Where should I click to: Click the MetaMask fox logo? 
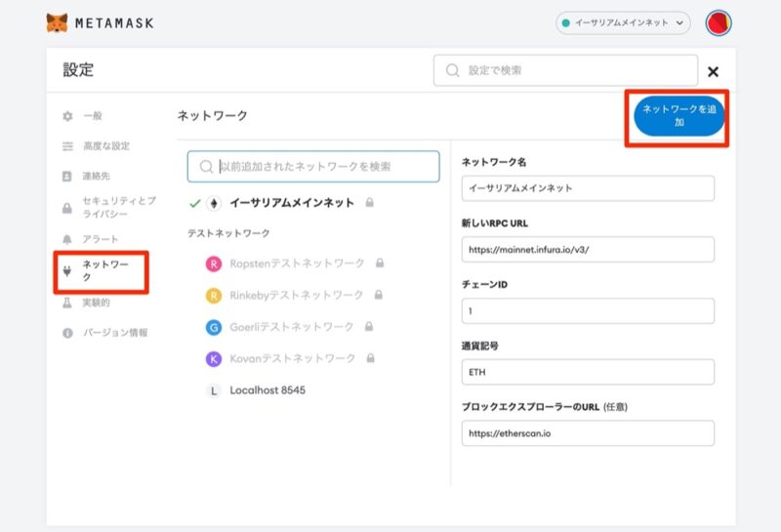pos(57,22)
